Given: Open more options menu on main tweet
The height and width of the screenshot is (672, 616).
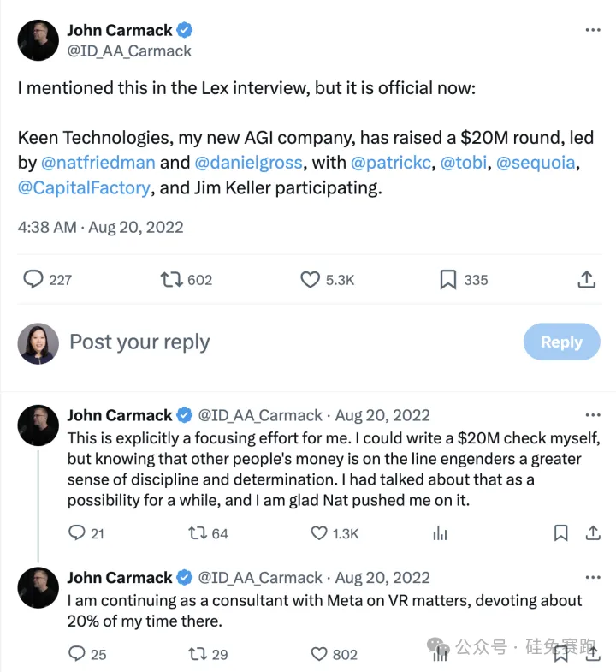Looking at the screenshot, I should pos(592,30).
